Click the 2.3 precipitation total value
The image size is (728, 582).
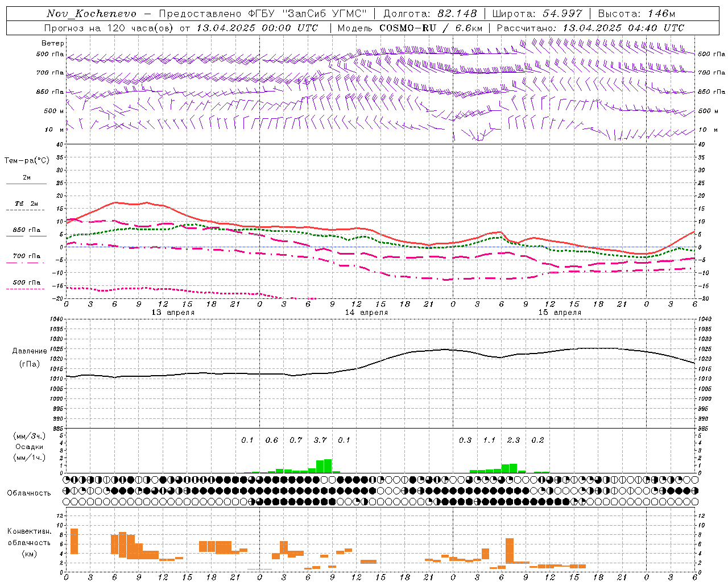coord(514,440)
